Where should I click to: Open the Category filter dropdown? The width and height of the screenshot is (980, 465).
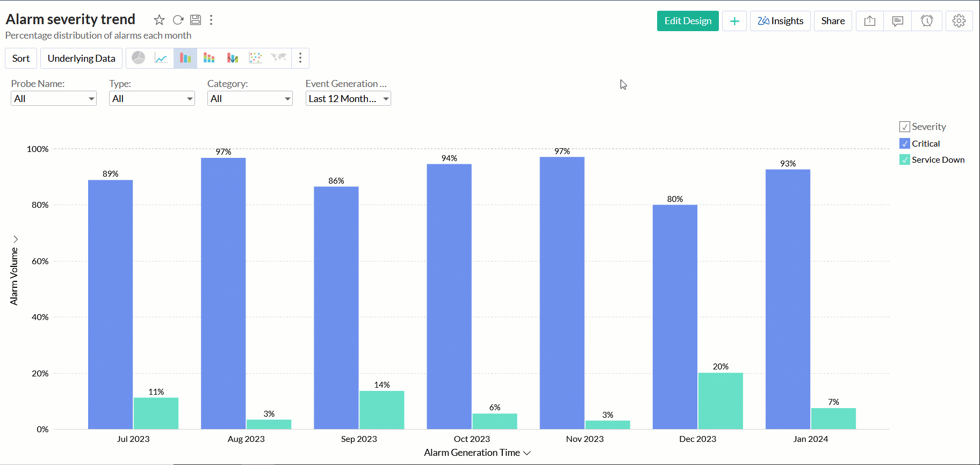coord(250,99)
